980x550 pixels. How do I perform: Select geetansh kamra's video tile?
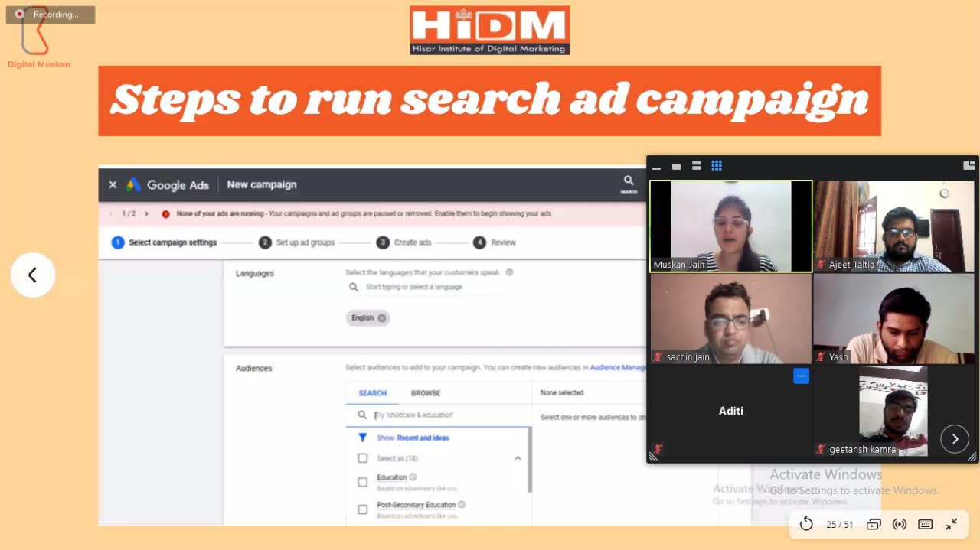(893, 411)
